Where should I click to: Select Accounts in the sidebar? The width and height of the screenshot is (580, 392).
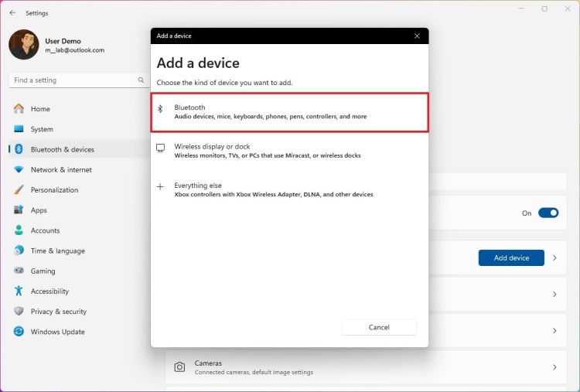point(45,230)
